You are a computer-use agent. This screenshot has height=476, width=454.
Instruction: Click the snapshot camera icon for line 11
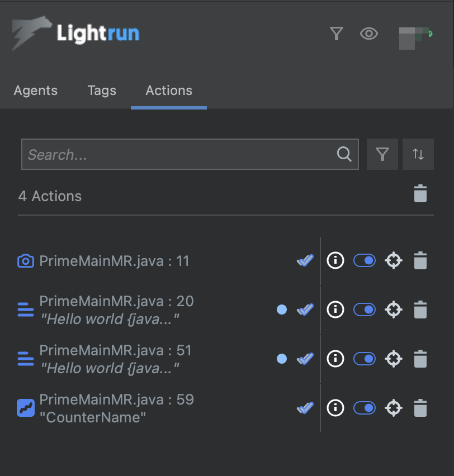[25, 261]
